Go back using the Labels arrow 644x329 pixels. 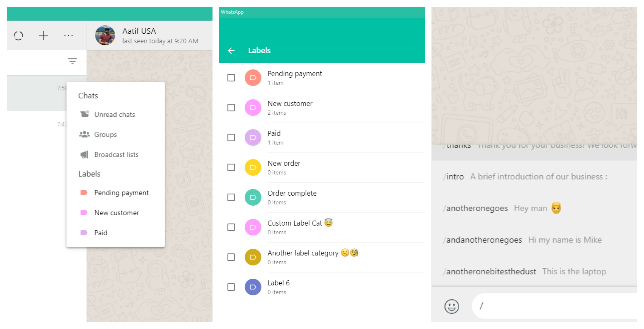pyautogui.click(x=231, y=51)
